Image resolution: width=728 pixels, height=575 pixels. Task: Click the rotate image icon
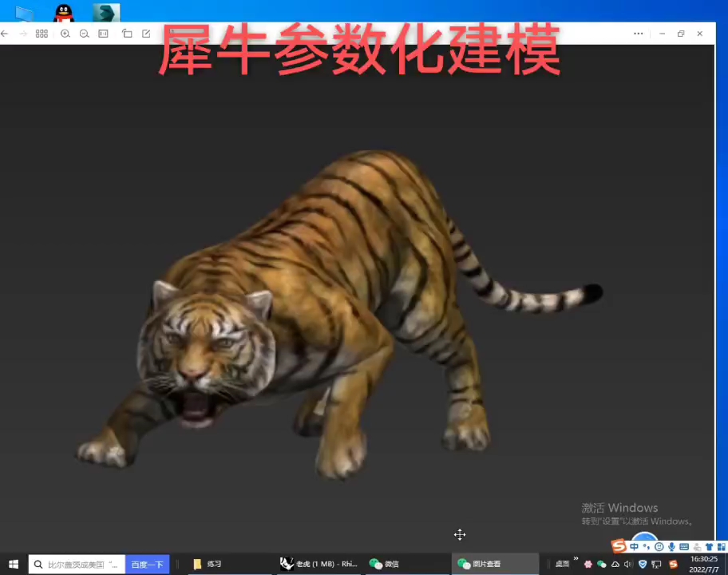tap(127, 34)
